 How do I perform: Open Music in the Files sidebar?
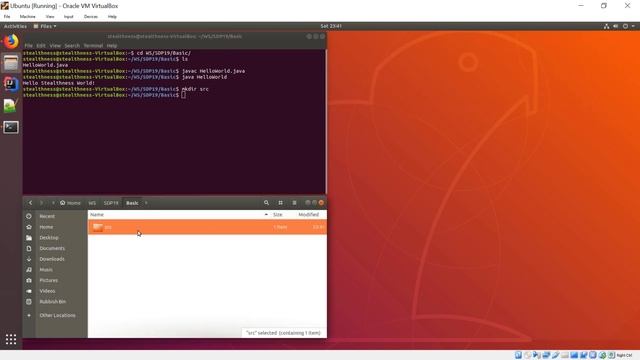[46, 269]
